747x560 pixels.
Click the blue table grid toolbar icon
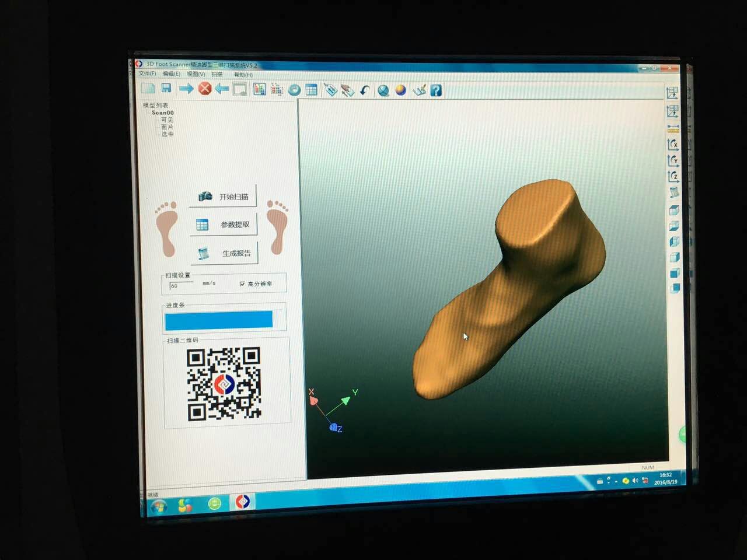pos(311,90)
